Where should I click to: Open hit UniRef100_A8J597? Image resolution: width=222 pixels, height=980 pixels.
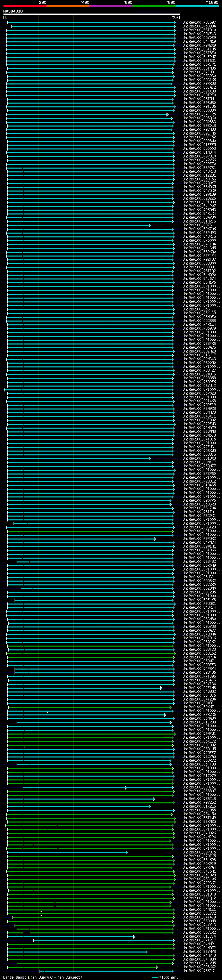[x=199, y=23]
